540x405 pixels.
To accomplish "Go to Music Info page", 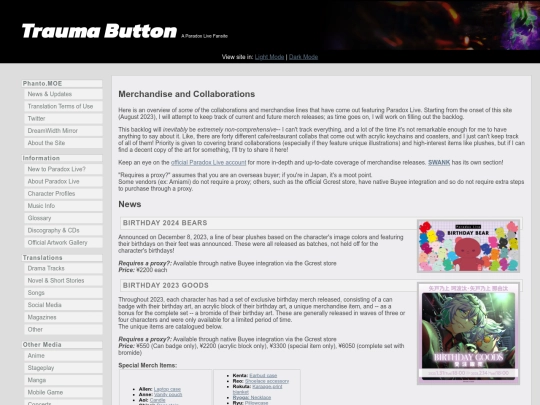I will 63,206.
